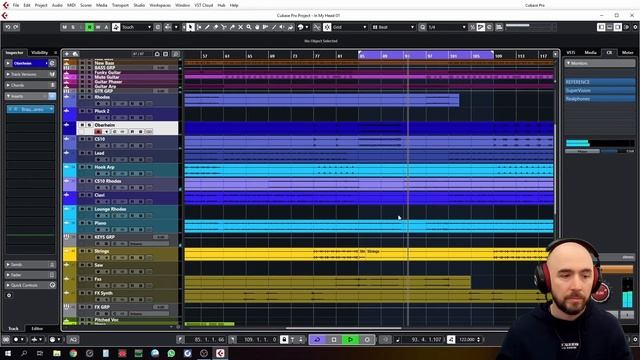Toggle the purple Cycle loop button
Screen dimensions: 640x360
pyautogui.click(x=317, y=340)
